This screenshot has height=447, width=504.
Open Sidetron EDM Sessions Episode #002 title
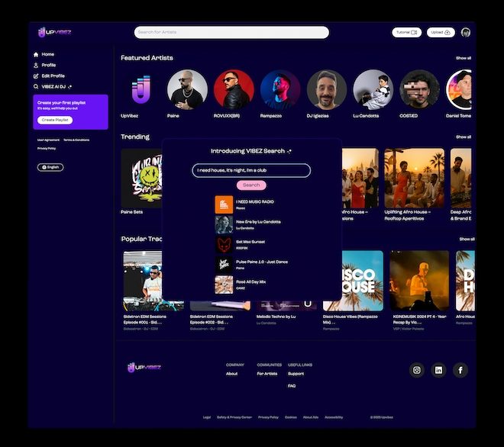coord(212,320)
